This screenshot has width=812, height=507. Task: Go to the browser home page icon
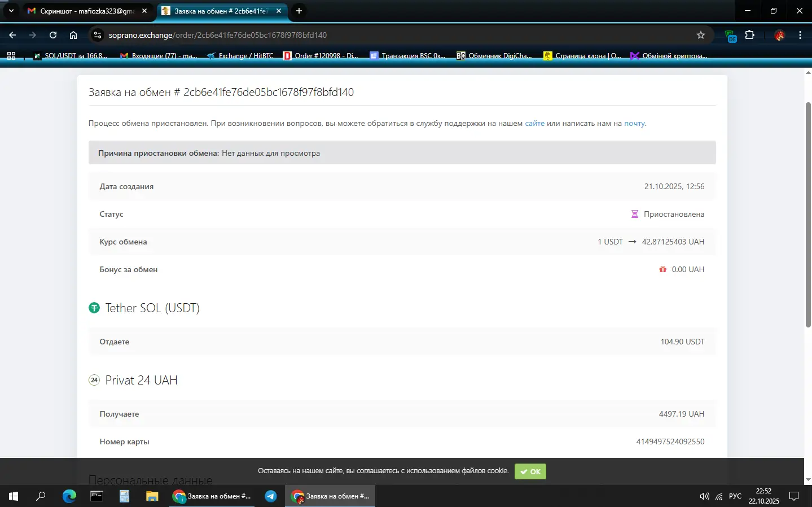pos(73,35)
